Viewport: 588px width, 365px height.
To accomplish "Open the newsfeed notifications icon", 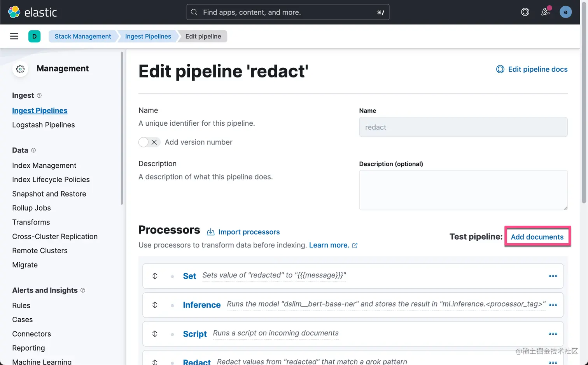I will pyautogui.click(x=545, y=12).
